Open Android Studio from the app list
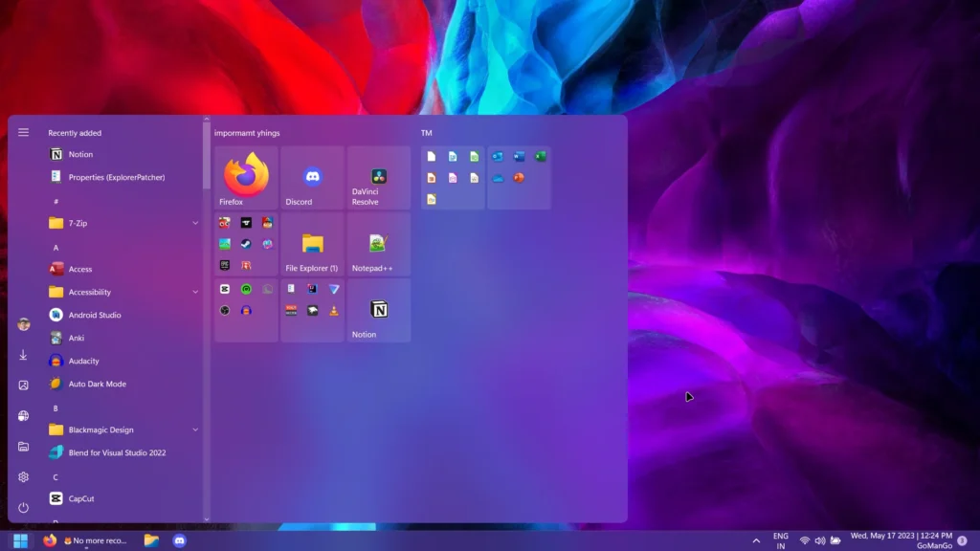Image resolution: width=980 pixels, height=551 pixels. (x=123, y=315)
